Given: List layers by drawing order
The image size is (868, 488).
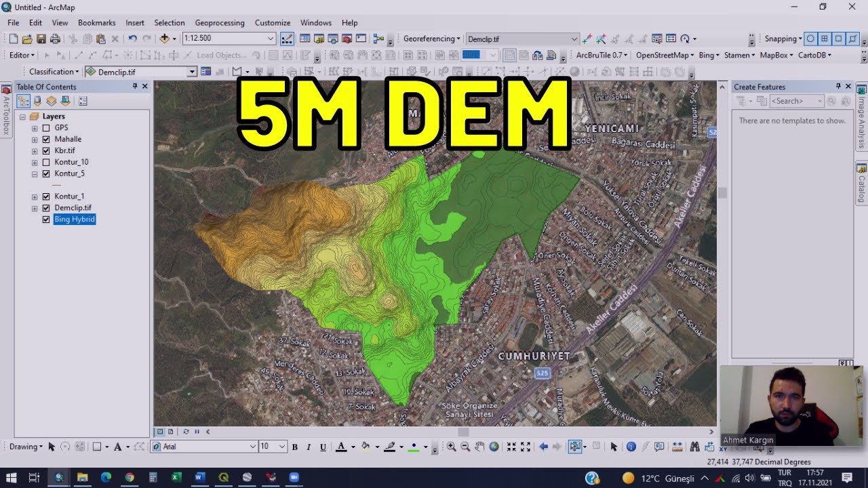Looking at the screenshot, I should pos(23,101).
